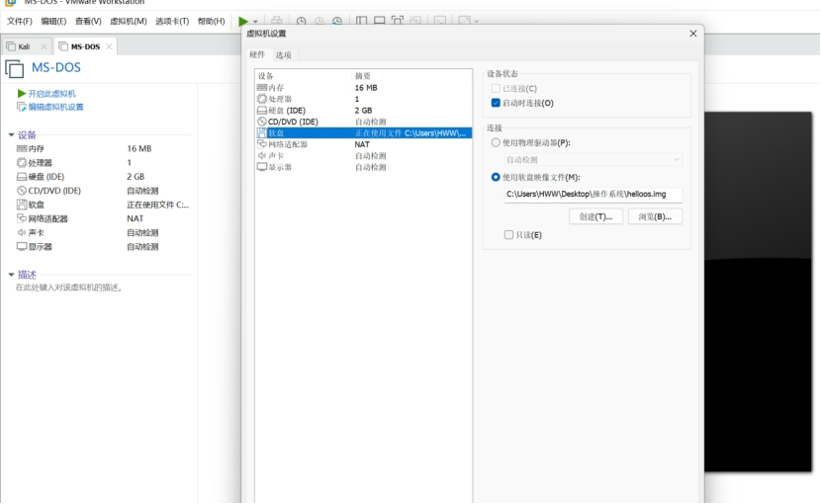Switch to the 硬件 tab
Screen dimensions: 821x504
(257, 54)
